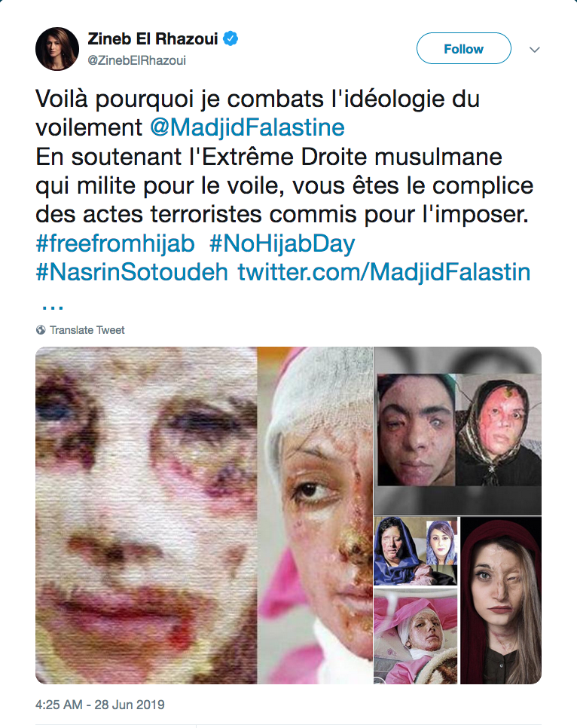Open the @ZinebElRhazoui handle link
The height and width of the screenshot is (728, 577).
137,60
